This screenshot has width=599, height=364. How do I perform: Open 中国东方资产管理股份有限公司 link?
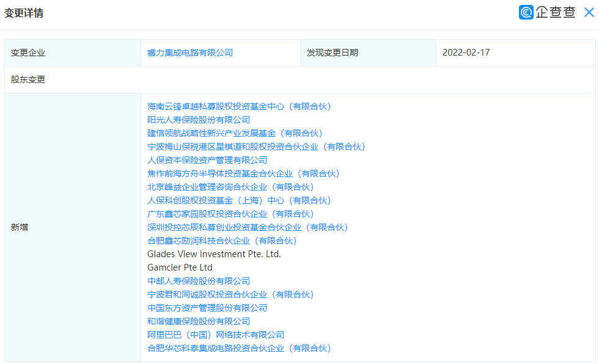[x=207, y=308]
